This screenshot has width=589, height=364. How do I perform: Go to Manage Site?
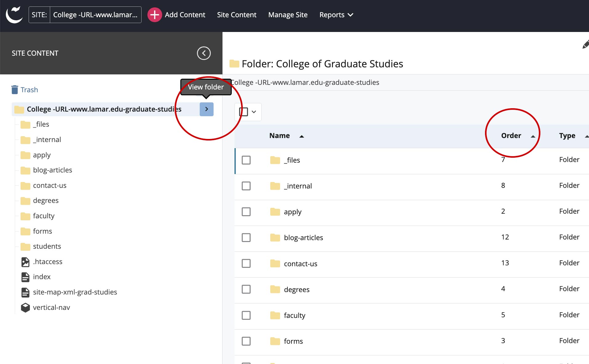[x=288, y=15]
